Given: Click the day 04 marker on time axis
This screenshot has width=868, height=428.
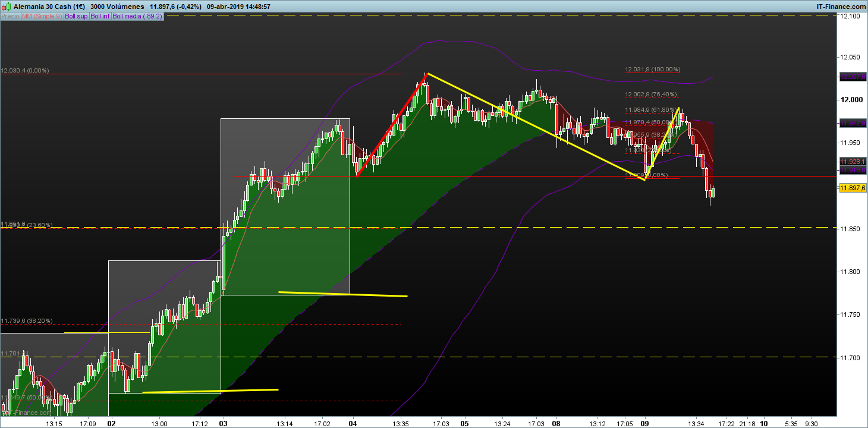Looking at the screenshot, I should coord(353,424).
